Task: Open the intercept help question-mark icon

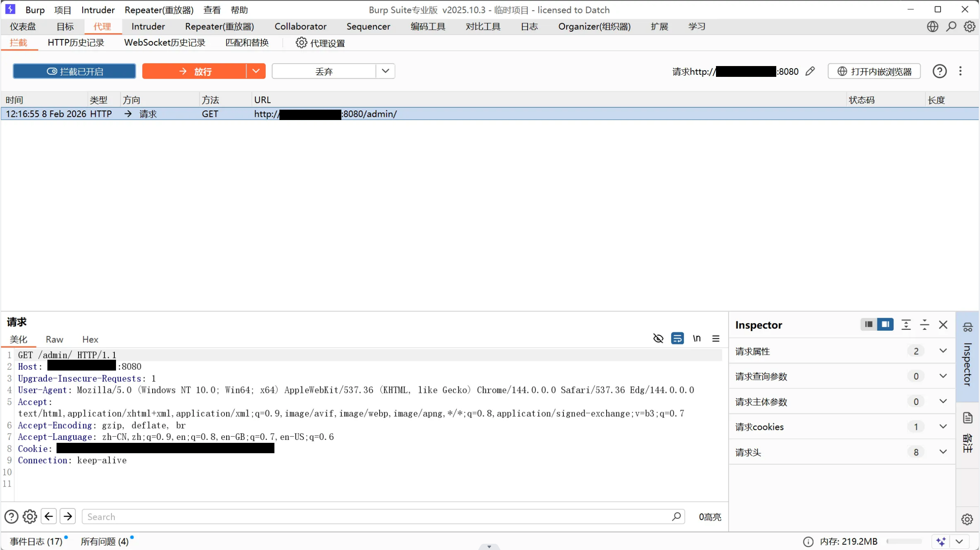Action: [940, 71]
